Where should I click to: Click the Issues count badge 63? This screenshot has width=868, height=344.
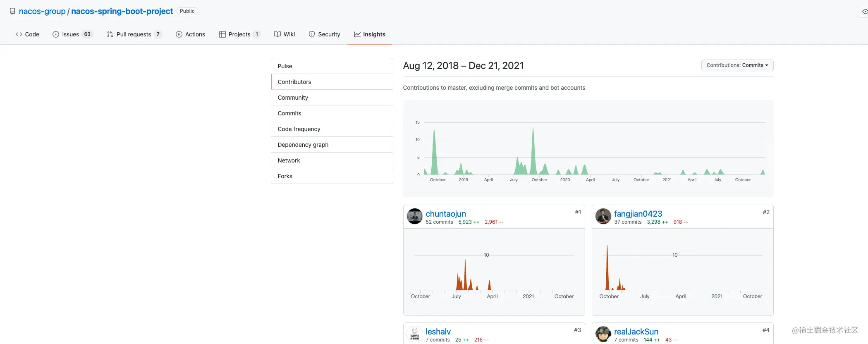(x=87, y=34)
